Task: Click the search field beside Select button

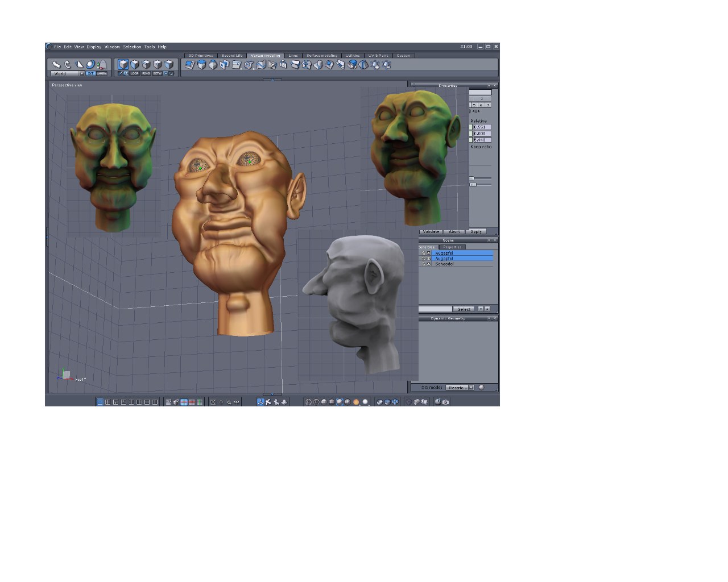Action: (x=436, y=309)
